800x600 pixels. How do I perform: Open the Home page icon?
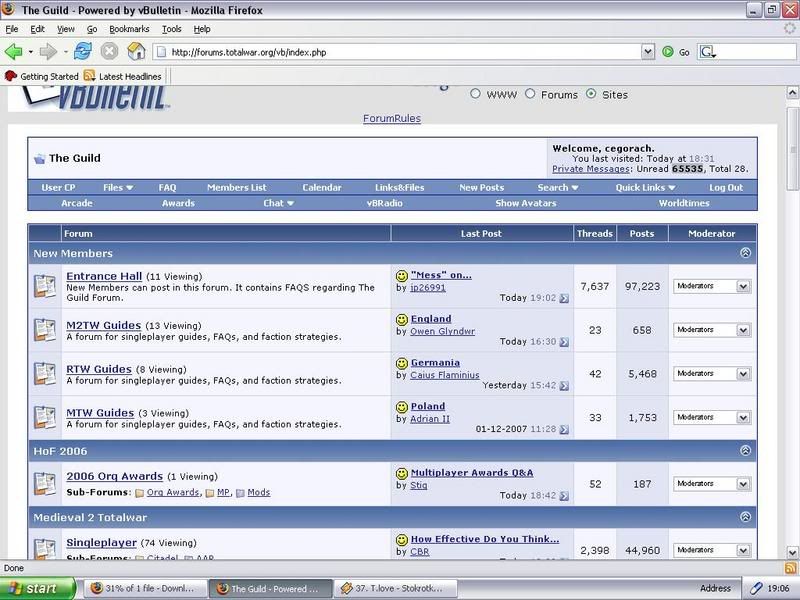(x=136, y=51)
